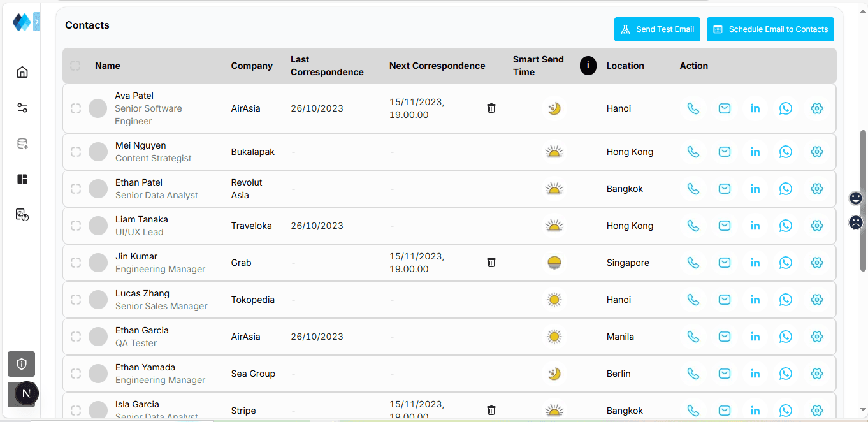Expand the sidebar with chevron arrow
Image resolution: width=868 pixels, height=422 pixels.
36,22
